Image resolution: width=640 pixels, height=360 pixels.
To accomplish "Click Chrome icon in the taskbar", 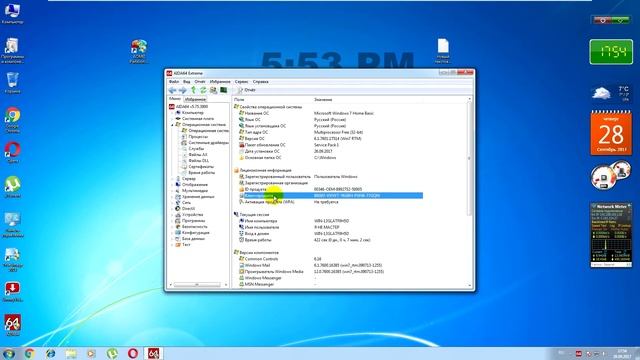I will [29, 353].
